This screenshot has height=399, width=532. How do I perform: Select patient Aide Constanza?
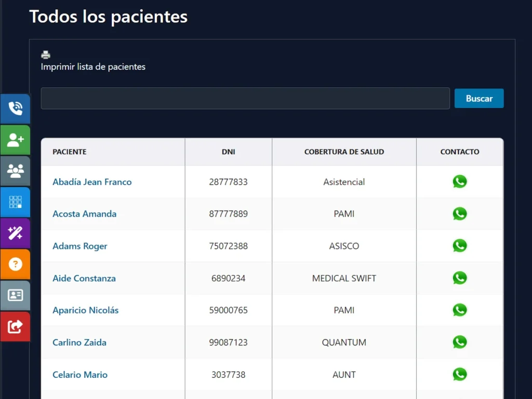point(84,278)
